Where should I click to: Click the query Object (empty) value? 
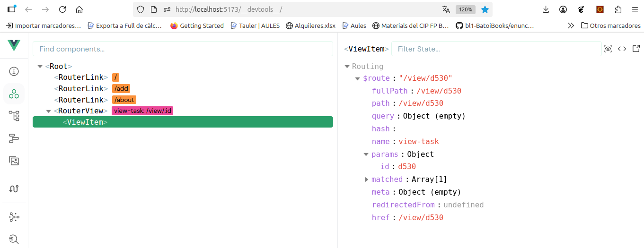click(434, 116)
